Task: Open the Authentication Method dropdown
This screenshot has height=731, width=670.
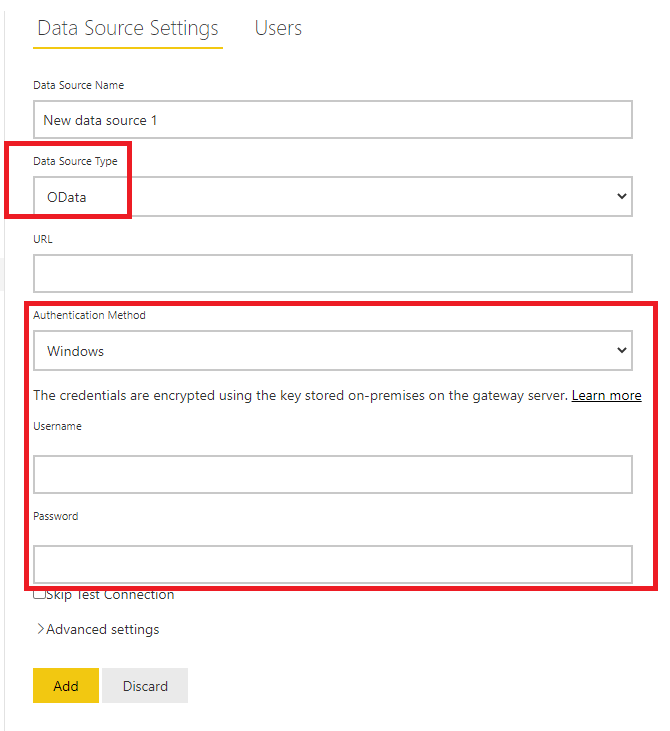Action: 332,351
